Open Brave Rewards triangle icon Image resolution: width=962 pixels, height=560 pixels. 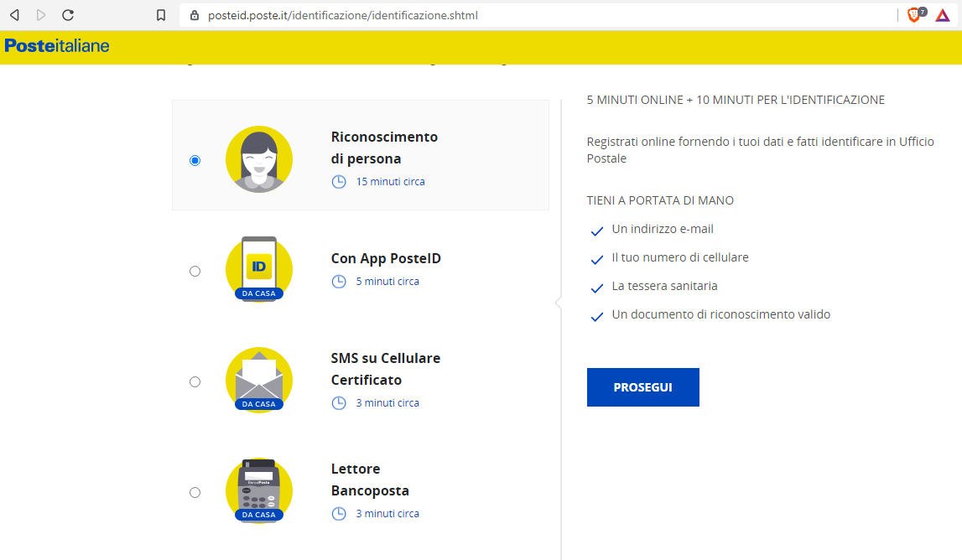943,15
